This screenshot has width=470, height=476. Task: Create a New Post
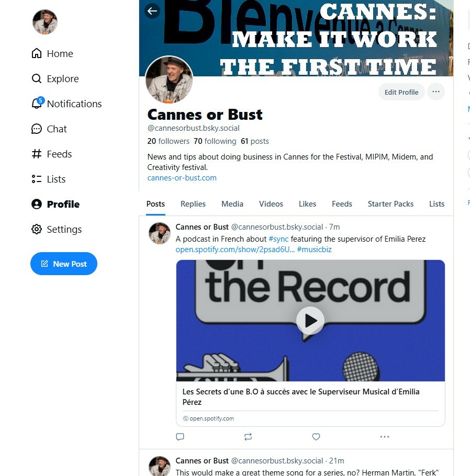click(x=64, y=264)
